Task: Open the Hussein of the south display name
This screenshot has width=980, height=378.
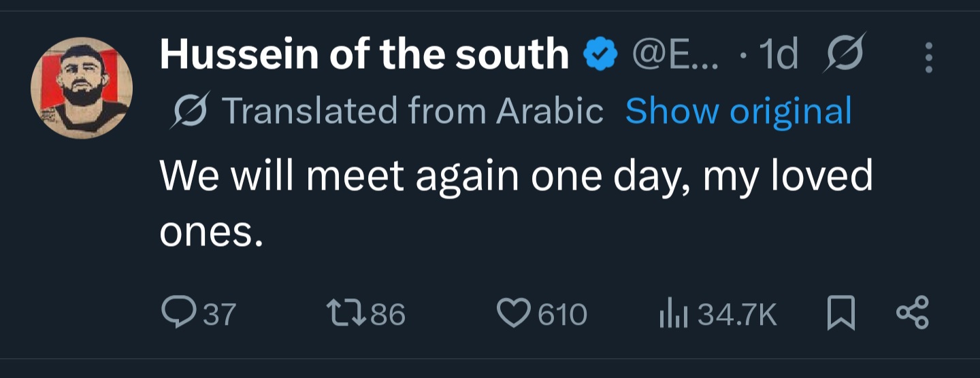Action: (x=364, y=54)
